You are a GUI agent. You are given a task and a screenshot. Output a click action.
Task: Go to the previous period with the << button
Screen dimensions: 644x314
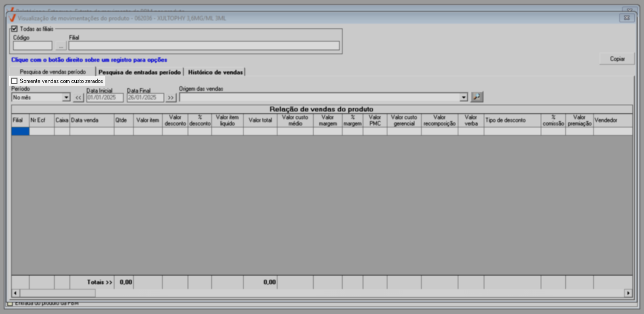click(x=78, y=98)
